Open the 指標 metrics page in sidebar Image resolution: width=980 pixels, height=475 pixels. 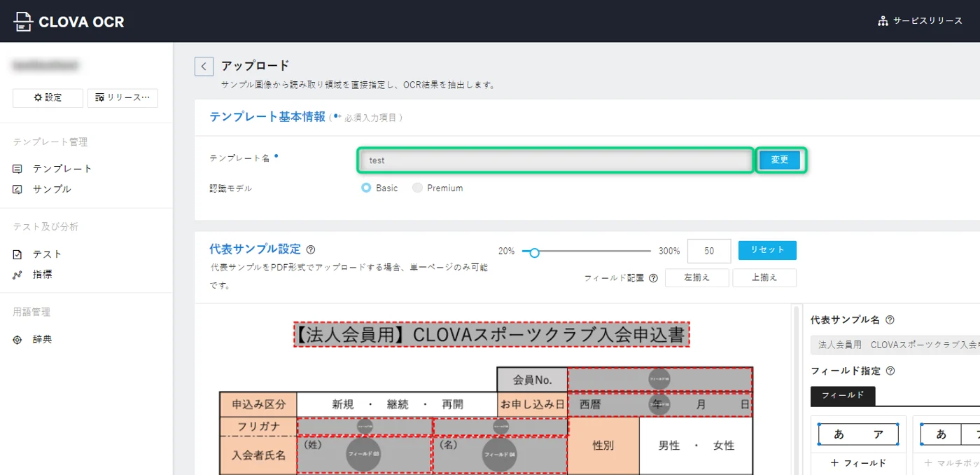(x=42, y=275)
